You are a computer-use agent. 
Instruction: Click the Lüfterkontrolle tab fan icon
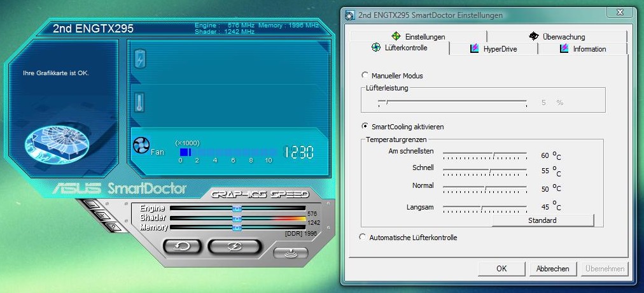click(376, 48)
